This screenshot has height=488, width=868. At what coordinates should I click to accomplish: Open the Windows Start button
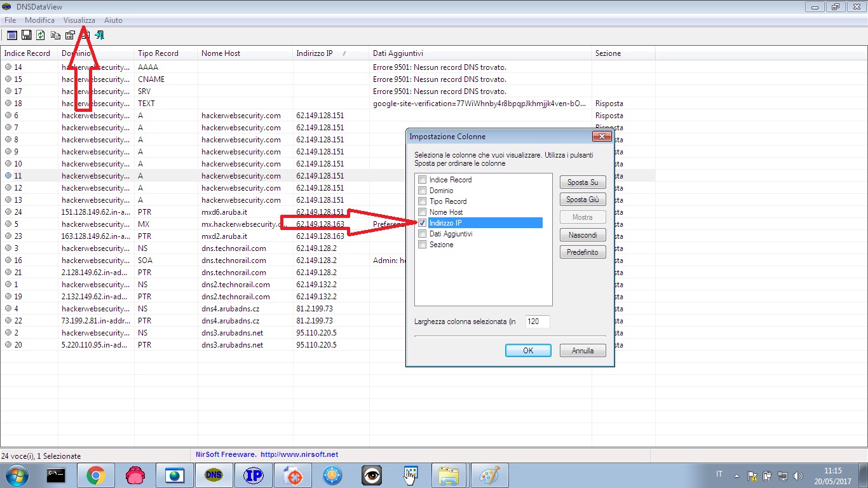coord(17,475)
